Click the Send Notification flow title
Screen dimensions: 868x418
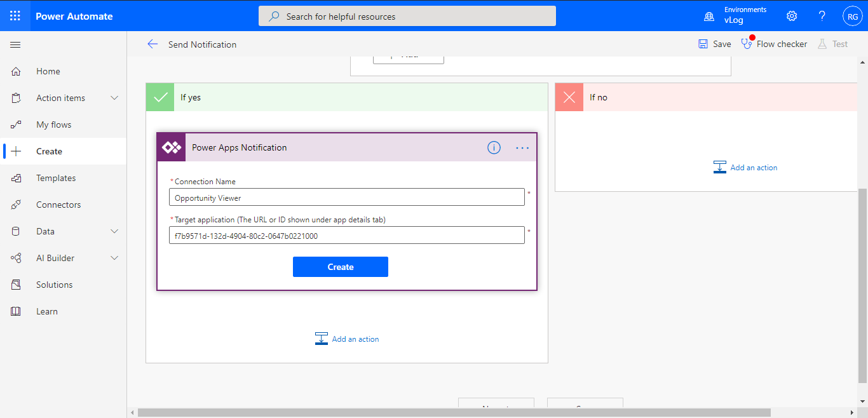pos(202,44)
